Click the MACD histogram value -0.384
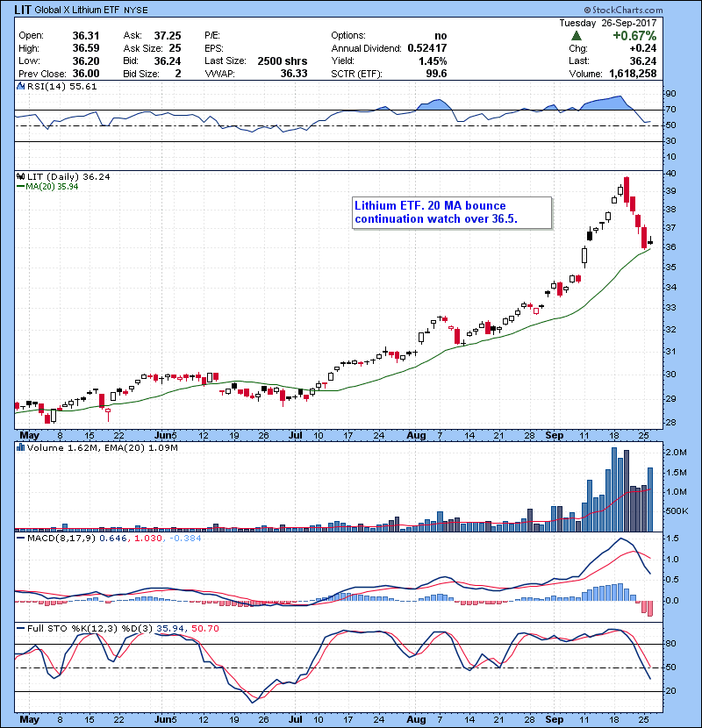The height and width of the screenshot is (728, 702). click(185, 539)
